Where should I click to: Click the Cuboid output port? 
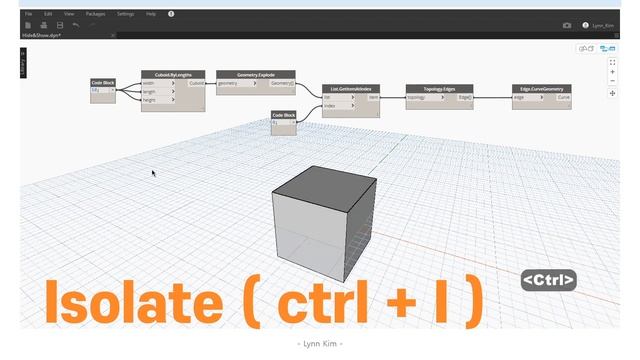196,83
